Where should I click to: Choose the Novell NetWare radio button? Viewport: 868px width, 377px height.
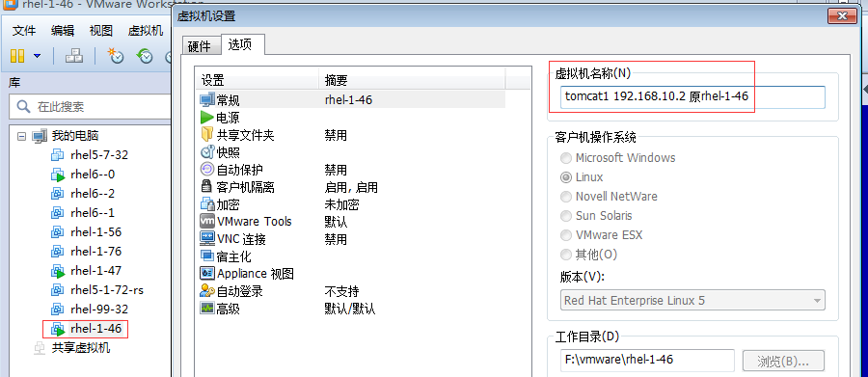[566, 197]
